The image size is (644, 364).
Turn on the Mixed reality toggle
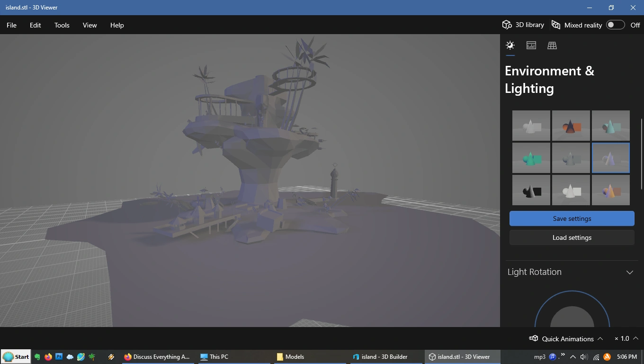[x=615, y=25]
